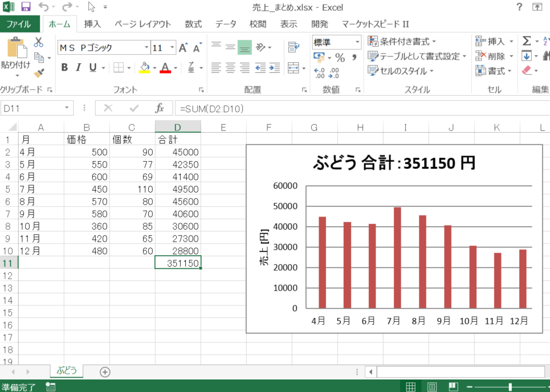Apply accounting currency format

(x=319, y=57)
